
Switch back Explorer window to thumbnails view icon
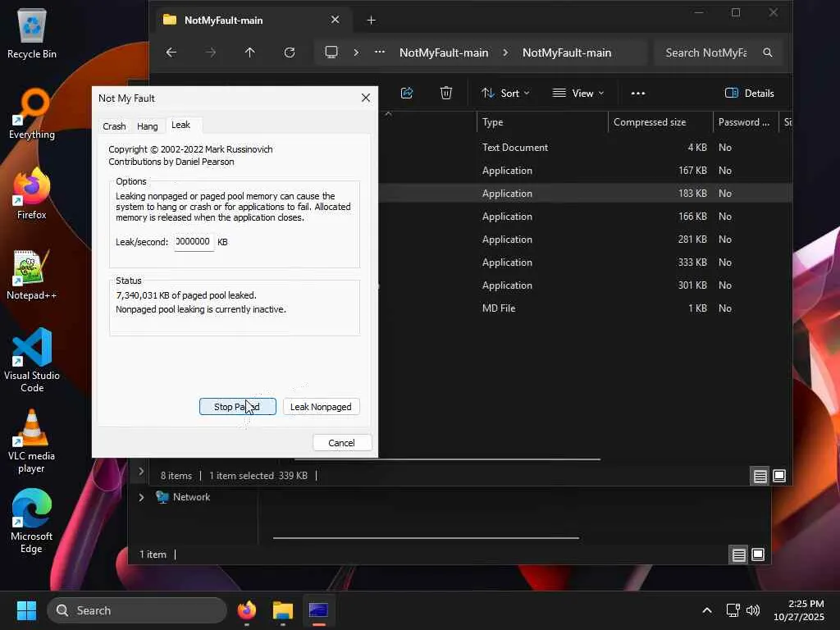tap(758, 555)
